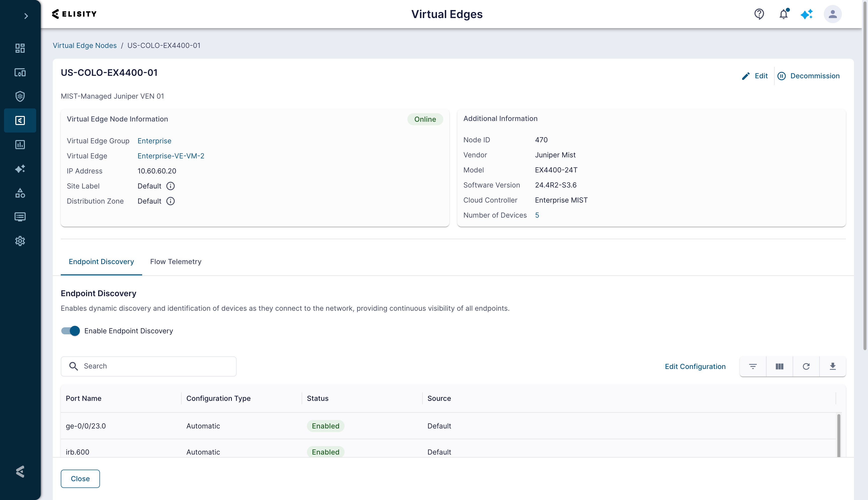
Task: Open the notifications bell
Action: pos(784,14)
